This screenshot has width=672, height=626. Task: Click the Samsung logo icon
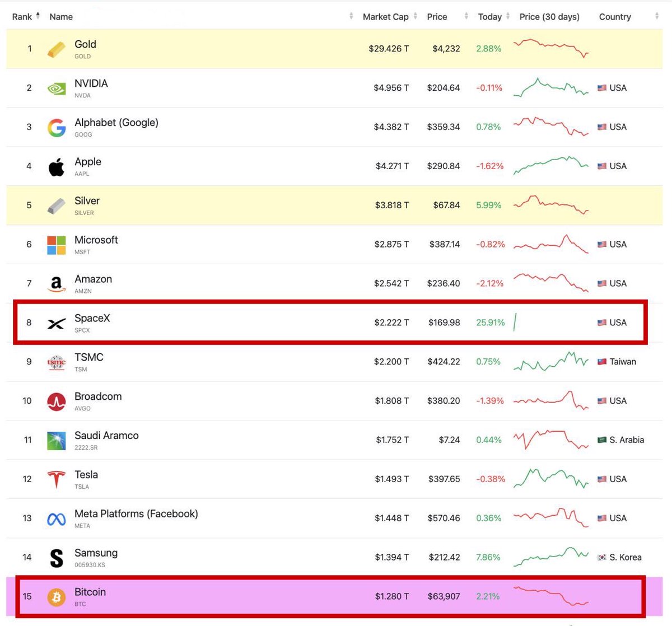tap(56, 558)
